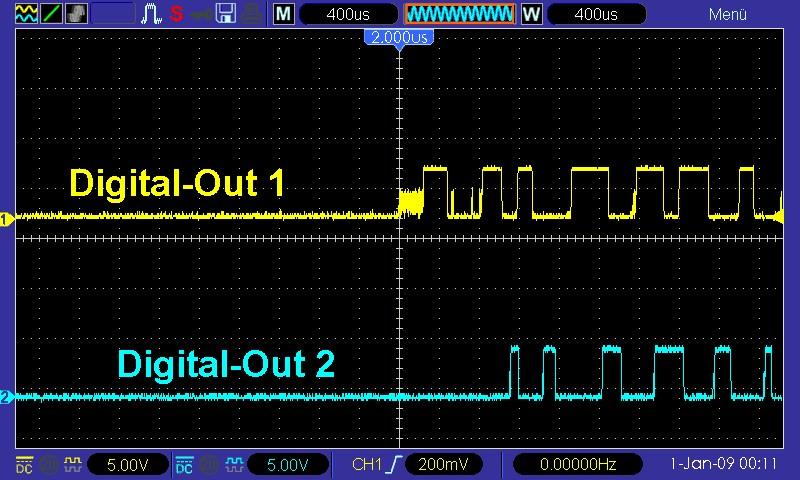Select the 200mV trigger level value
Screen dimensions: 800x480
pos(443,464)
